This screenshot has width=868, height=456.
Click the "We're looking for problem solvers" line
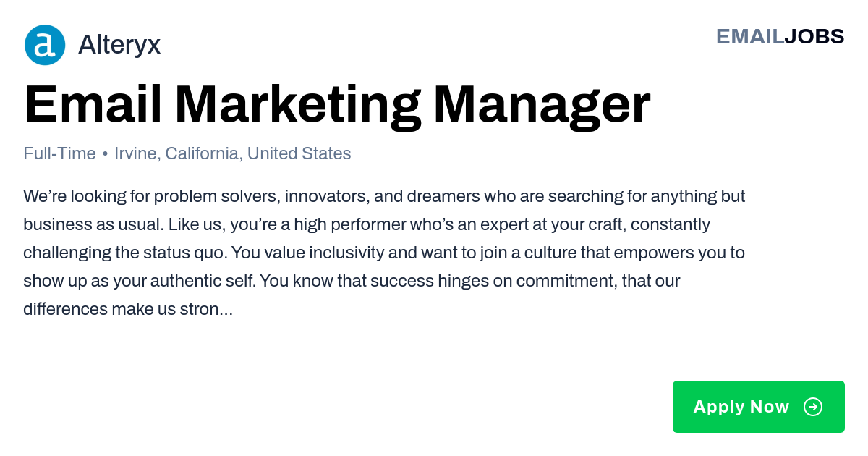pos(384,196)
